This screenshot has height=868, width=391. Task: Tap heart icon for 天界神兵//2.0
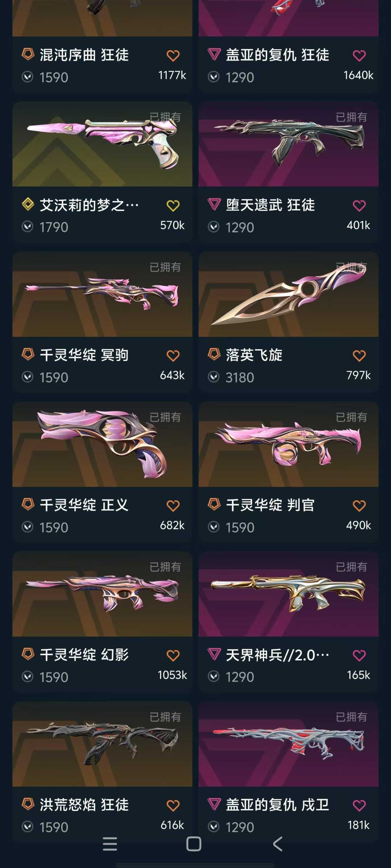click(x=359, y=655)
